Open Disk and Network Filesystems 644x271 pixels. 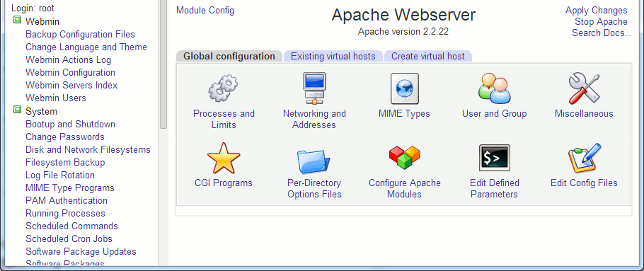[88, 149]
